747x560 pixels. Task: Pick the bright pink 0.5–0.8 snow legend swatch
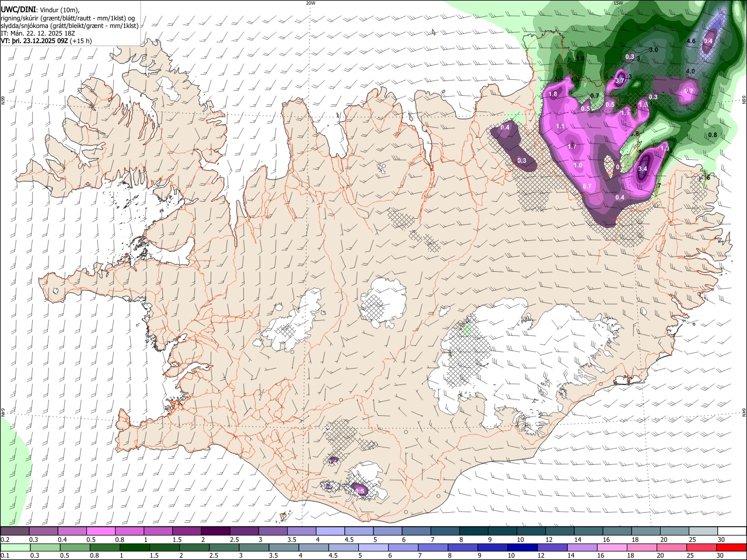[100, 531]
